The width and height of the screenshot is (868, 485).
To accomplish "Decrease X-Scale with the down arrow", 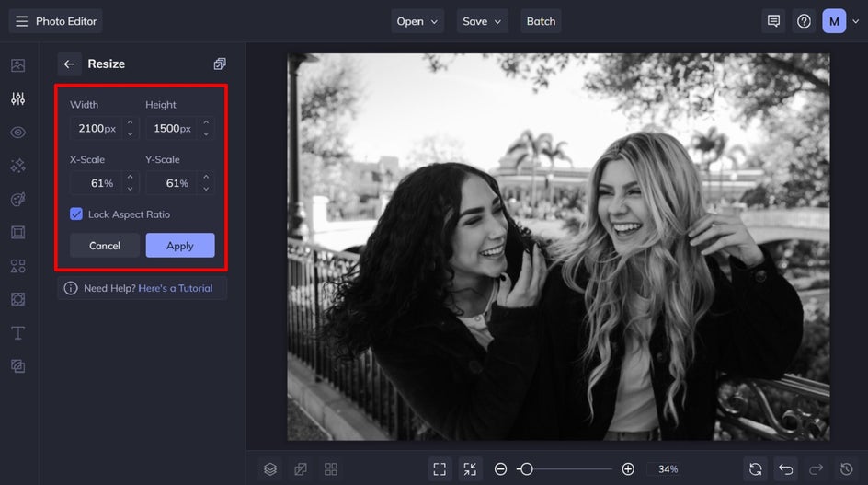I will [130, 189].
